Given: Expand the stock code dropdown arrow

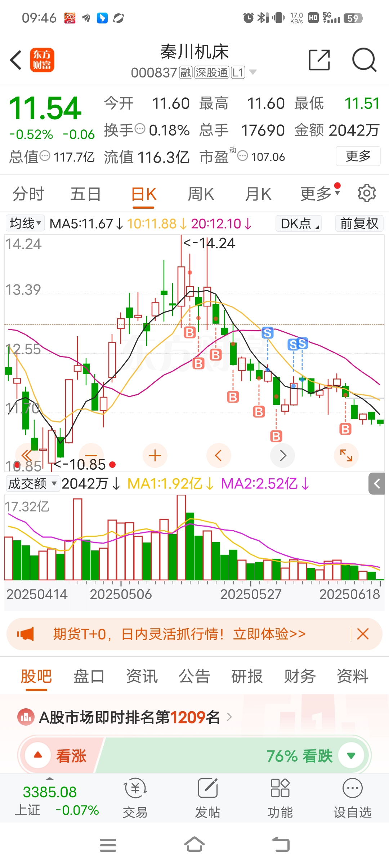Looking at the screenshot, I should pos(253,72).
